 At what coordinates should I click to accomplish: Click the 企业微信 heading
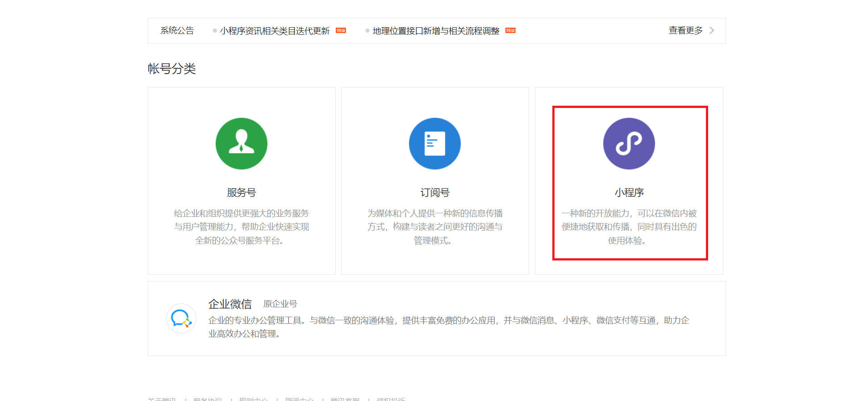point(230,304)
